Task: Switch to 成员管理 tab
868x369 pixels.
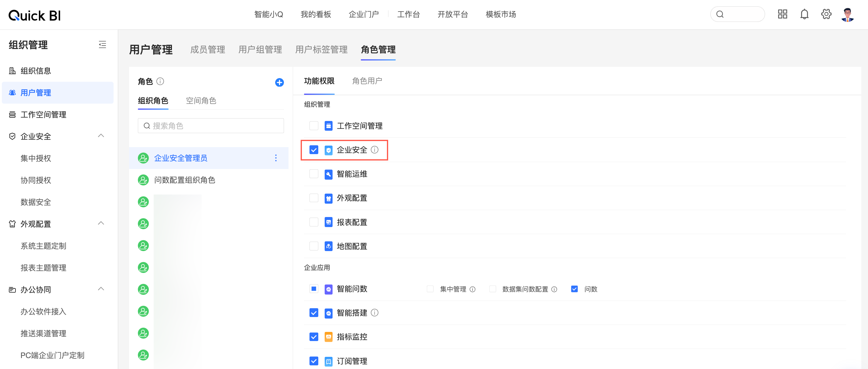Action: tap(207, 50)
